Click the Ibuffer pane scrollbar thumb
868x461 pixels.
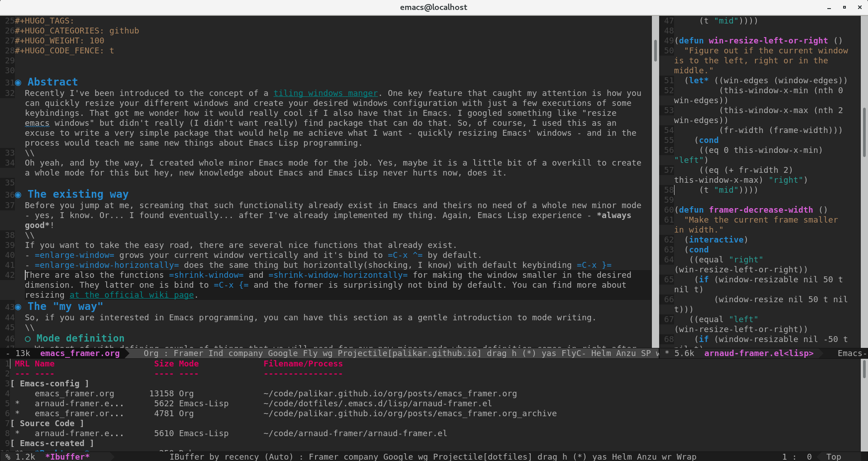click(x=864, y=369)
